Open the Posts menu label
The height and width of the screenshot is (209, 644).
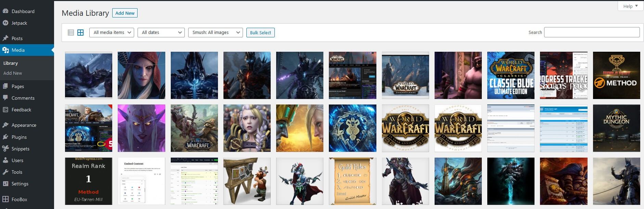point(17,38)
